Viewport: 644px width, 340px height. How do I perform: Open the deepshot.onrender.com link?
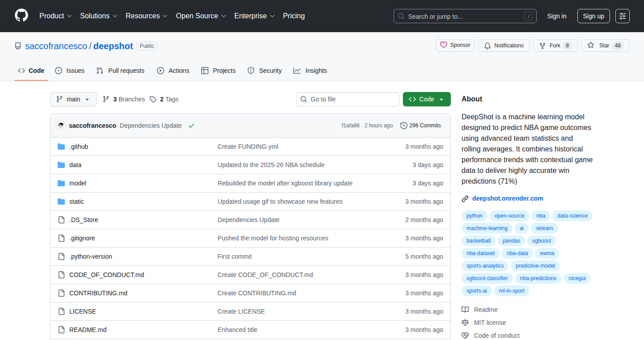[x=508, y=198]
